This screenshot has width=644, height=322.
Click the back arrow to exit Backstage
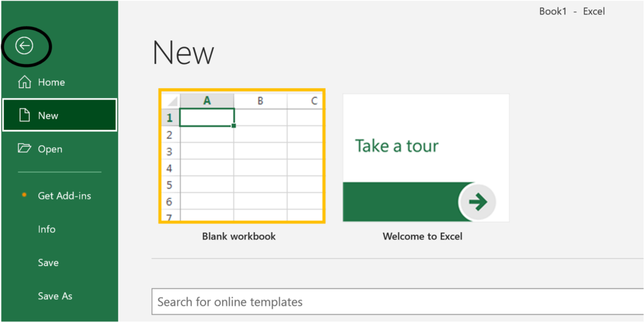25,45
